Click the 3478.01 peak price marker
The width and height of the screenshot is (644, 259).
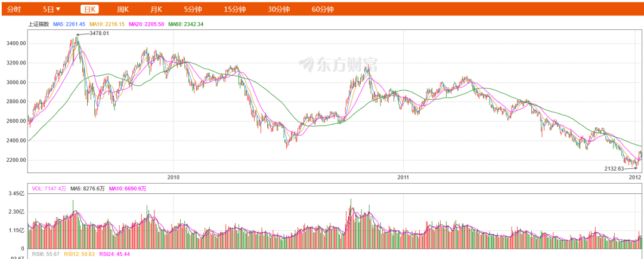(x=98, y=33)
